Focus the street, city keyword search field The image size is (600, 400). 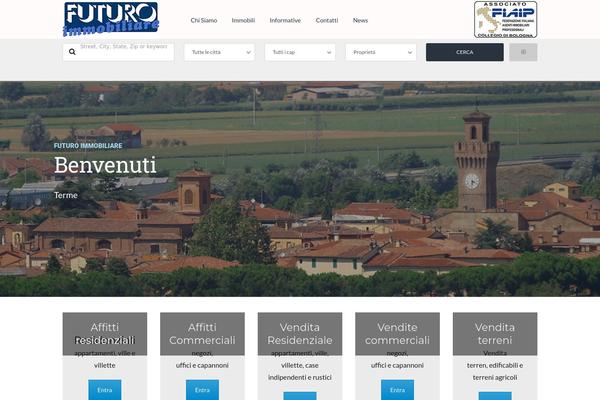[x=118, y=52]
